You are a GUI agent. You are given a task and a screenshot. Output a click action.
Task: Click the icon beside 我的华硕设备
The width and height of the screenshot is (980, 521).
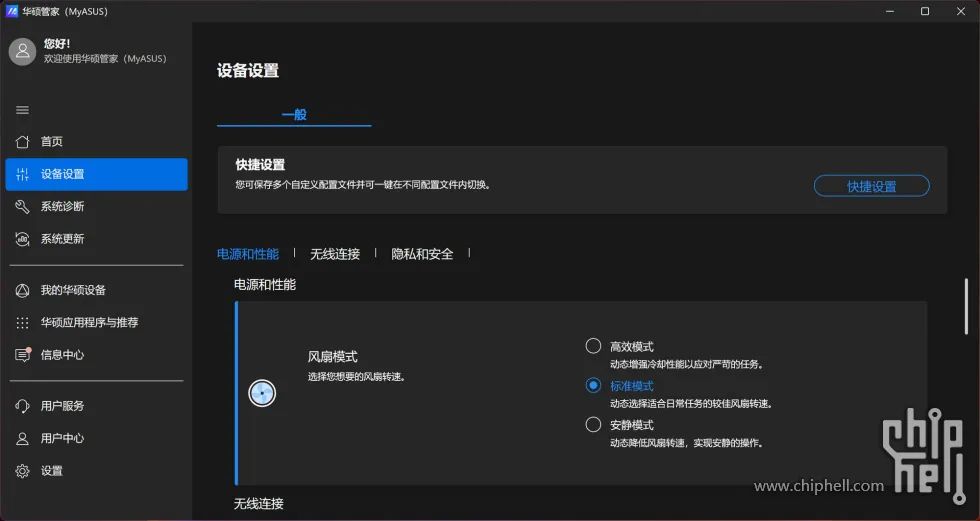(22, 290)
